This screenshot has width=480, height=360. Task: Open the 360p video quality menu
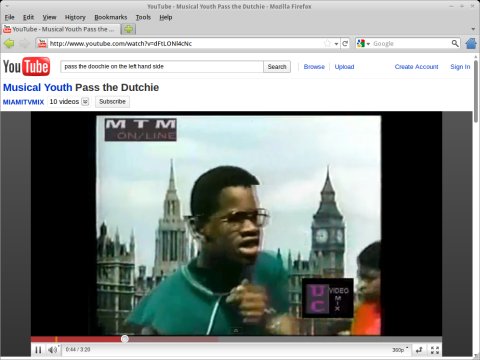point(400,350)
